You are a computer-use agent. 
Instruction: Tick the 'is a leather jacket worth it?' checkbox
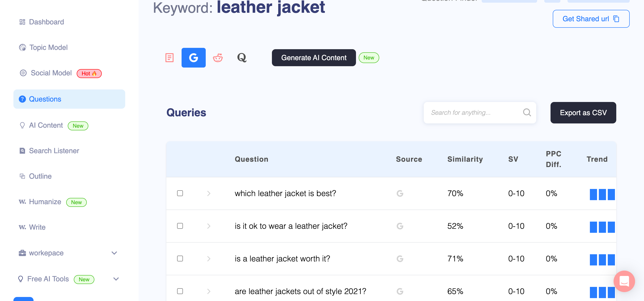[180, 259]
